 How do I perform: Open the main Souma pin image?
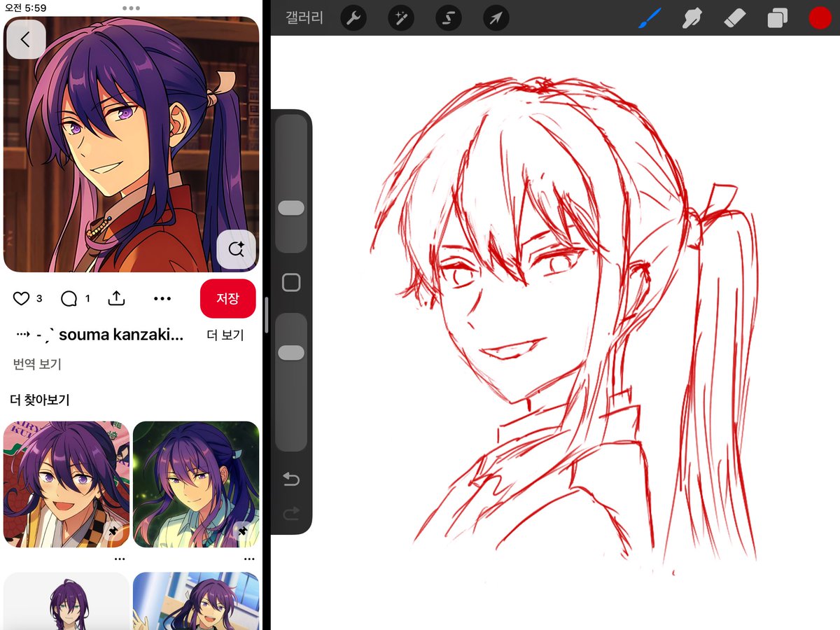point(131,144)
